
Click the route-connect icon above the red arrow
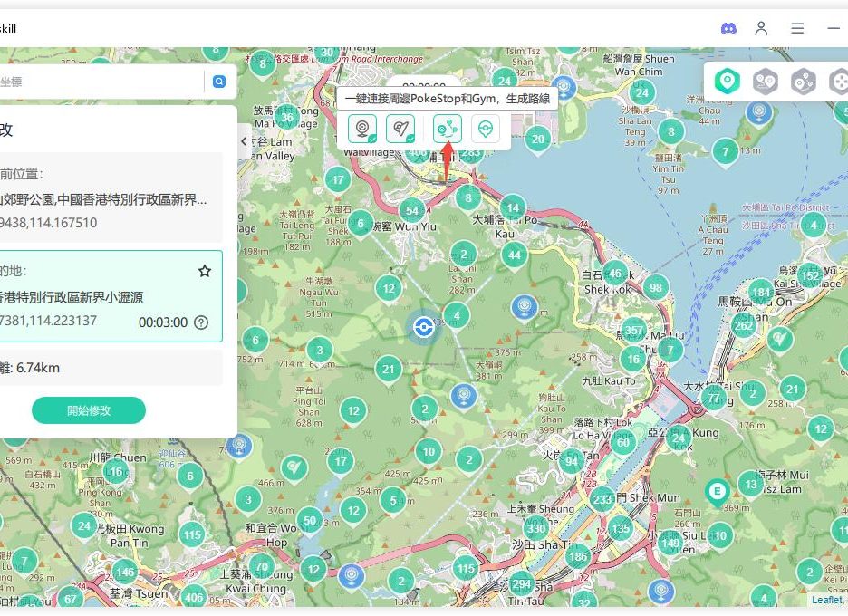(447, 130)
